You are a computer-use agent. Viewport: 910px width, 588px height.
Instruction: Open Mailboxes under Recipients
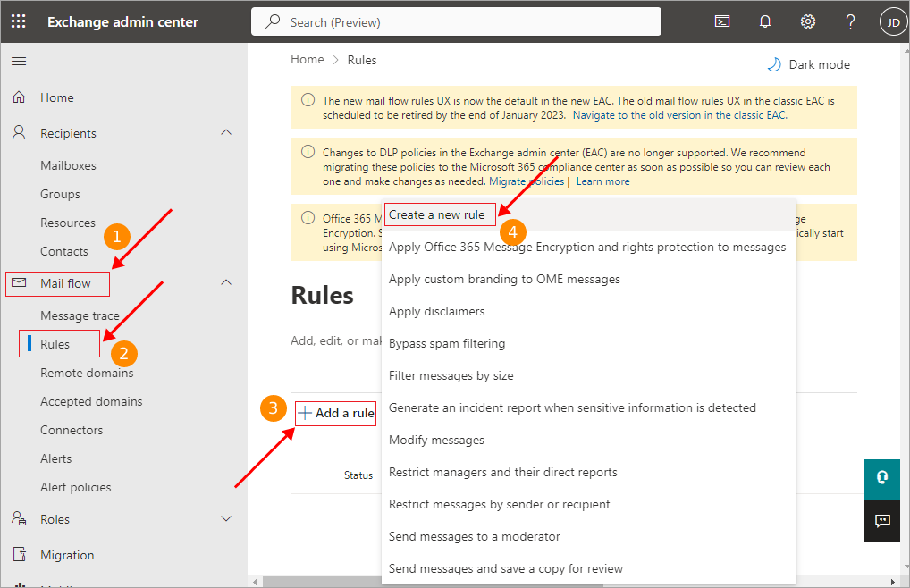coord(69,165)
